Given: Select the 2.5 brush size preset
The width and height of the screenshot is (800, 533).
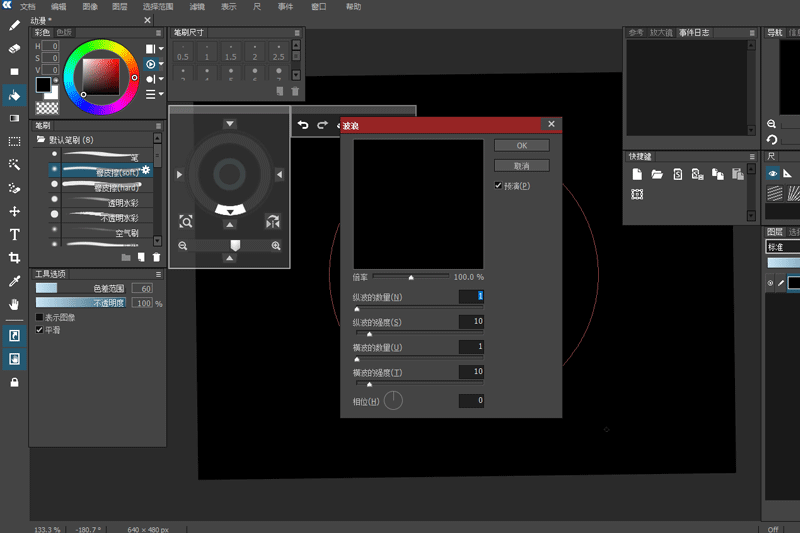Looking at the screenshot, I should 279,52.
